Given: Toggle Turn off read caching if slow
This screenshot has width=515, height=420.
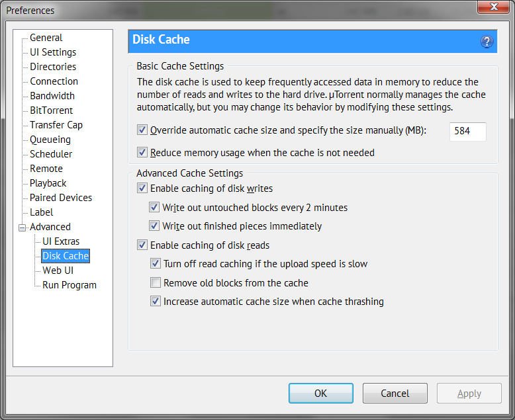Looking at the screenshot, I should 156,263.
